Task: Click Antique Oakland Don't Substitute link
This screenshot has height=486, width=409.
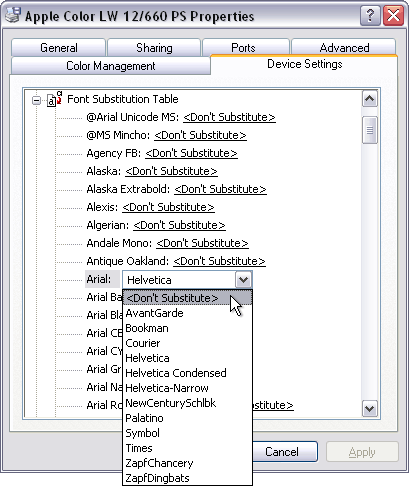Action: point(219,261)
